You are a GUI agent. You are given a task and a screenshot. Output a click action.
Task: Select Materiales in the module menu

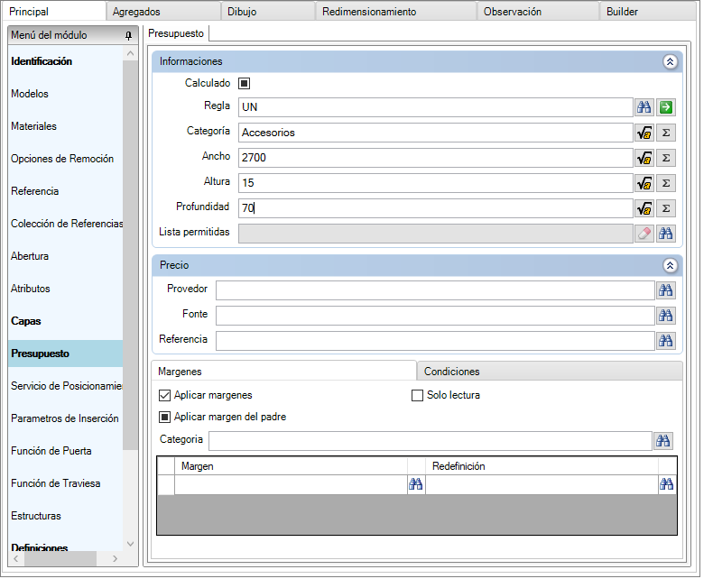[x=34, y=126]
